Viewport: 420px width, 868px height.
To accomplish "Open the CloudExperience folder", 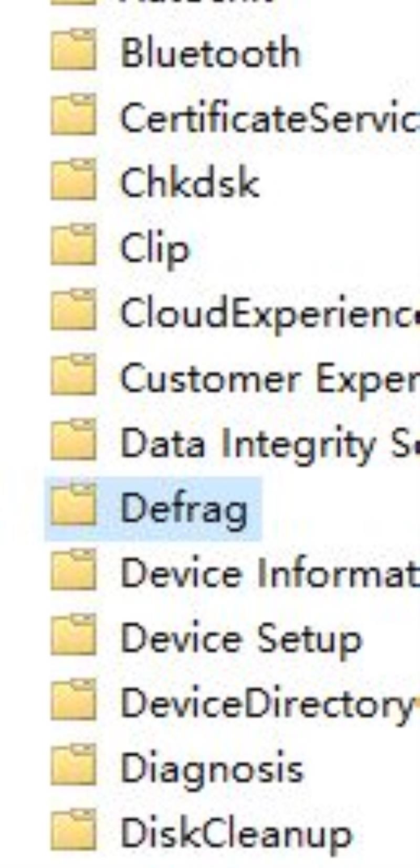I will [270, 314].
